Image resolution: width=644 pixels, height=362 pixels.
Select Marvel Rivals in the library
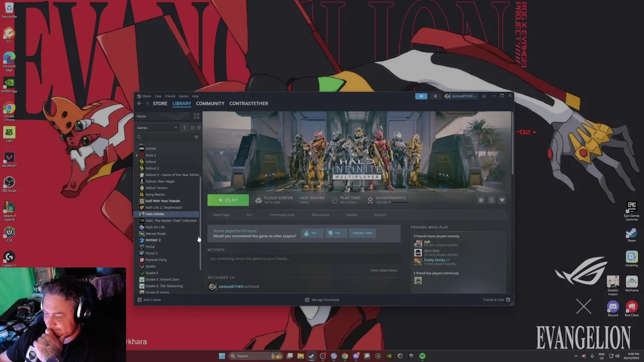point(155,234)
